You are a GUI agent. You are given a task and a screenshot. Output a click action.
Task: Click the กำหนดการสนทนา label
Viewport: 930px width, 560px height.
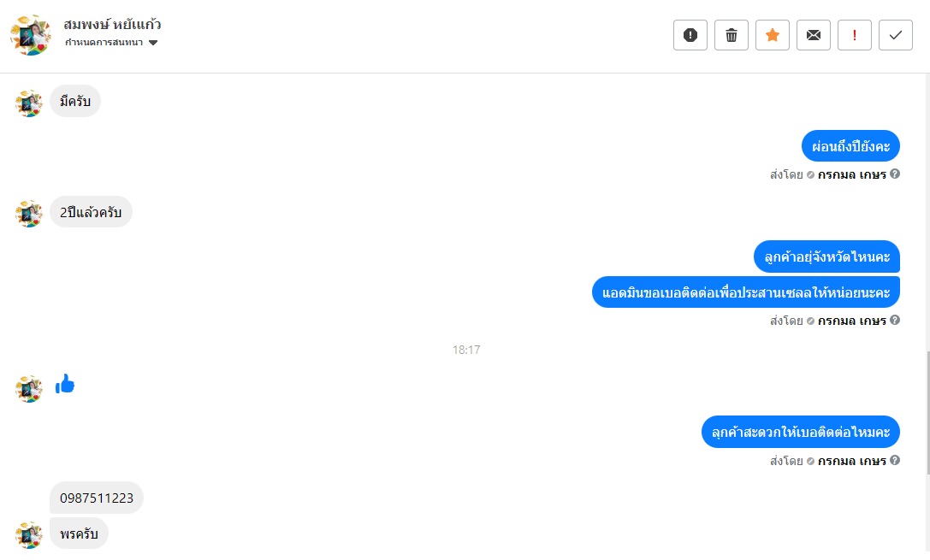[104, 42]
